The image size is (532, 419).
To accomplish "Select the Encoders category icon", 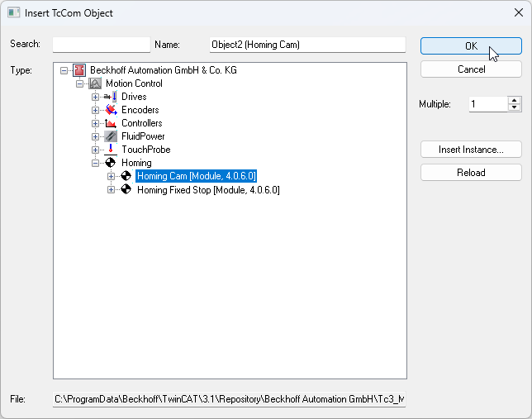I will coord(111,110).
